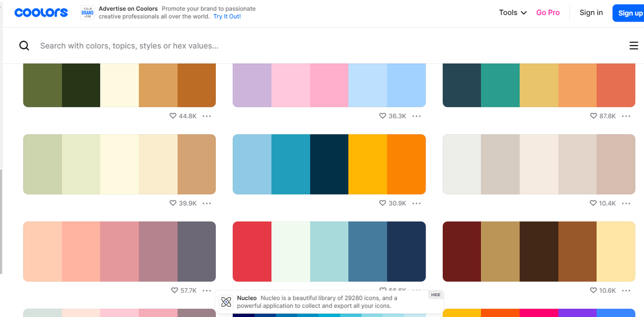Click the Coolors logo

[x=41, y=12]
